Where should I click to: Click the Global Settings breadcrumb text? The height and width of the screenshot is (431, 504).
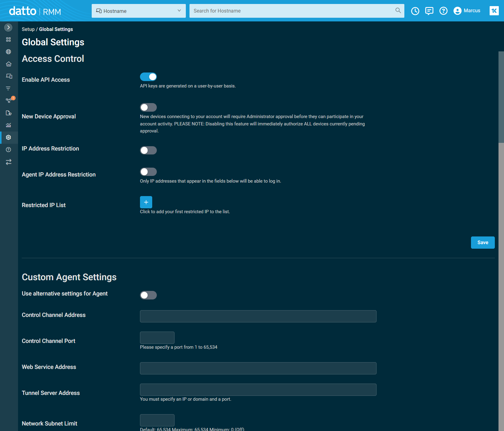(x=56, y=29)
